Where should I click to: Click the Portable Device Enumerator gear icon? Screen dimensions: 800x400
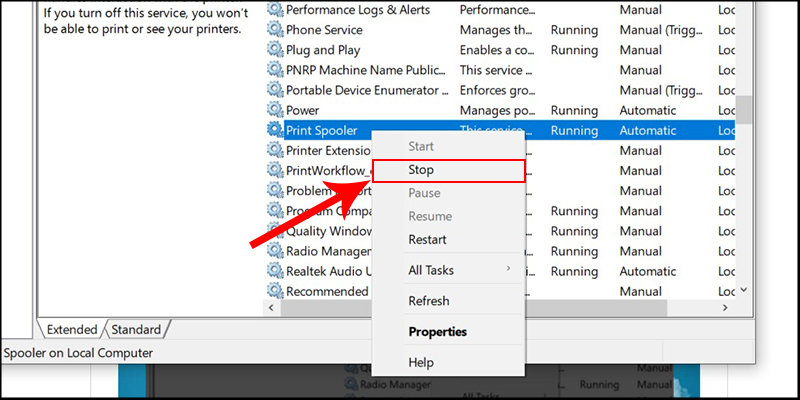[x=275, y=90]
